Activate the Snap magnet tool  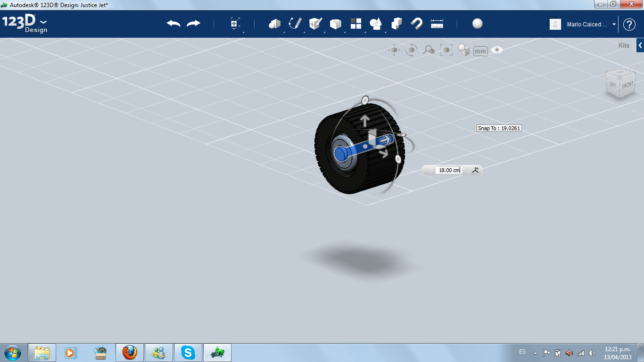tap(417, 24)
